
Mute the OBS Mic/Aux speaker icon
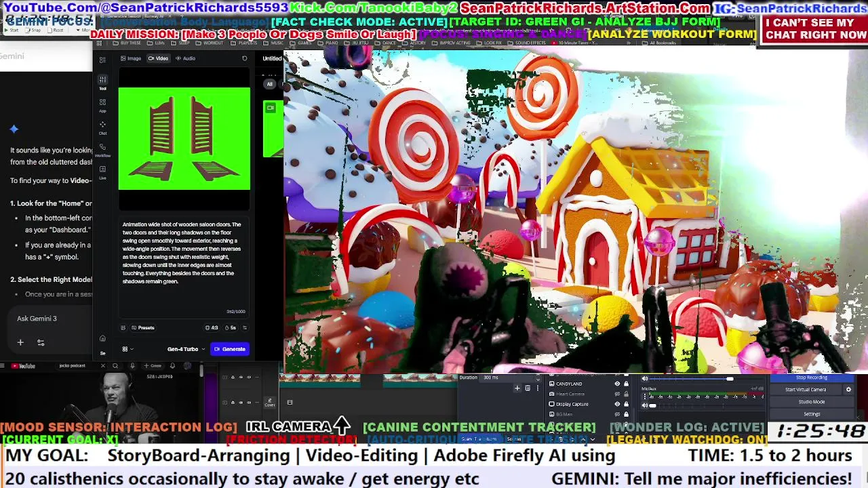(645, 405)
